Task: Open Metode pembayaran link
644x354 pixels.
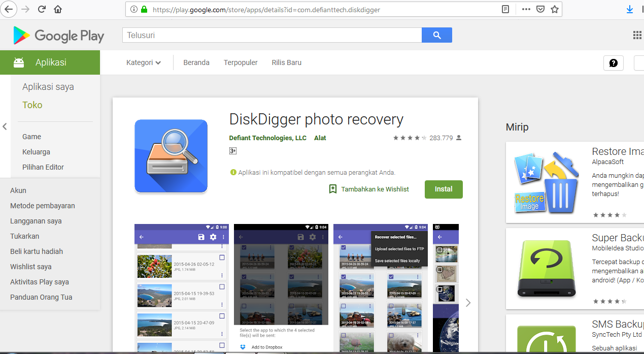Action: [x=43, y=206]
